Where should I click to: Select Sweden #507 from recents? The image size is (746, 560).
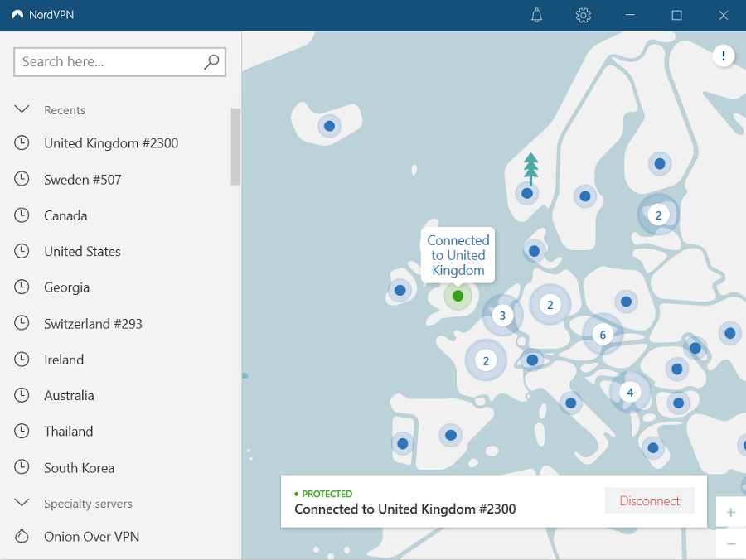(x=83, y=180)
